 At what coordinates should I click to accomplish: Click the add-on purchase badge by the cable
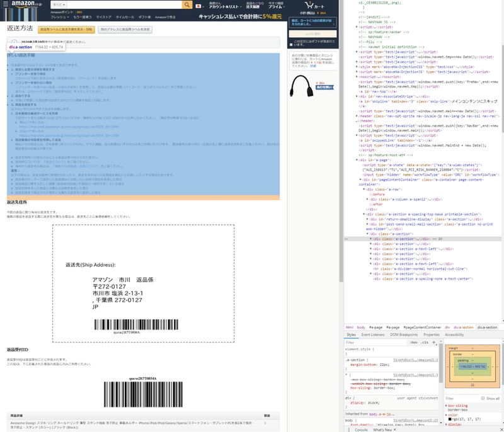(324, 88)
